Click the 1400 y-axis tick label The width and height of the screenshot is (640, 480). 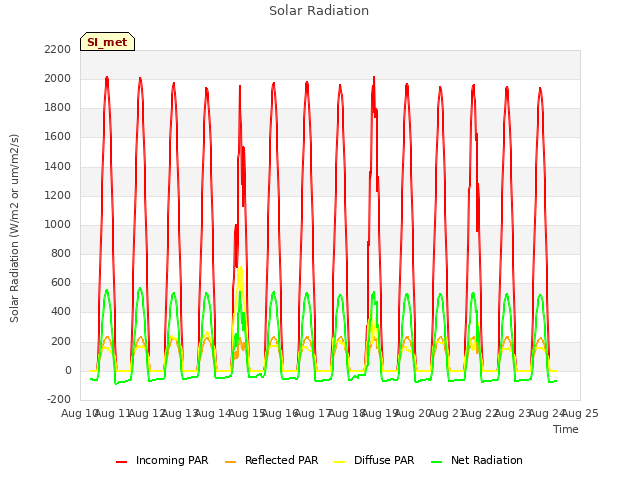(x=58, y=167)
